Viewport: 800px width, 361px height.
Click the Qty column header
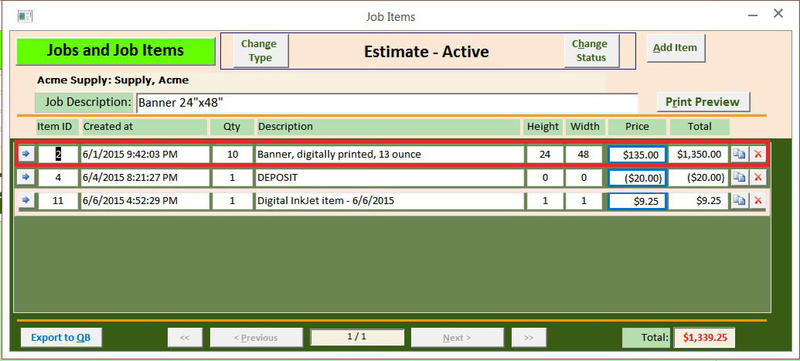[232, 126]
